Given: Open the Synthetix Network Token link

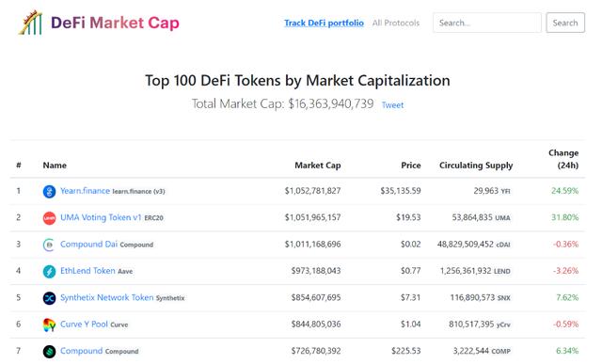Looking at the screenshot, I should coord(106,297).
